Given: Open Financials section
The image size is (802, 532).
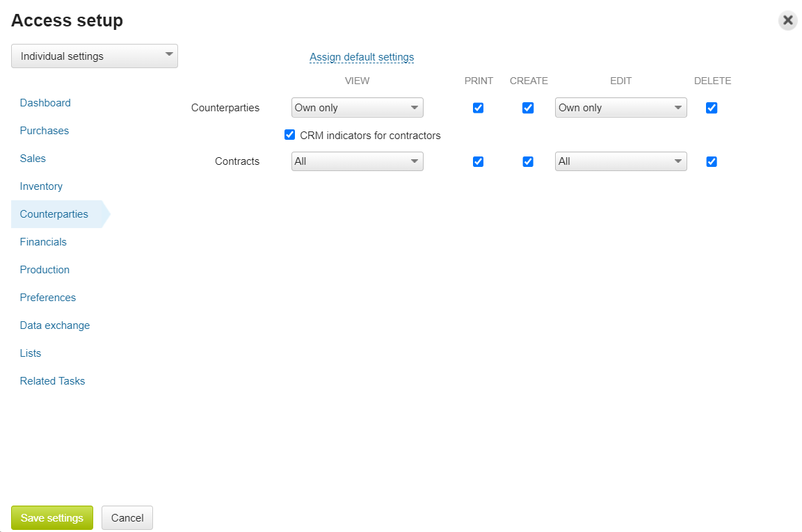Looking at the screenshot, I should (43, 242).
